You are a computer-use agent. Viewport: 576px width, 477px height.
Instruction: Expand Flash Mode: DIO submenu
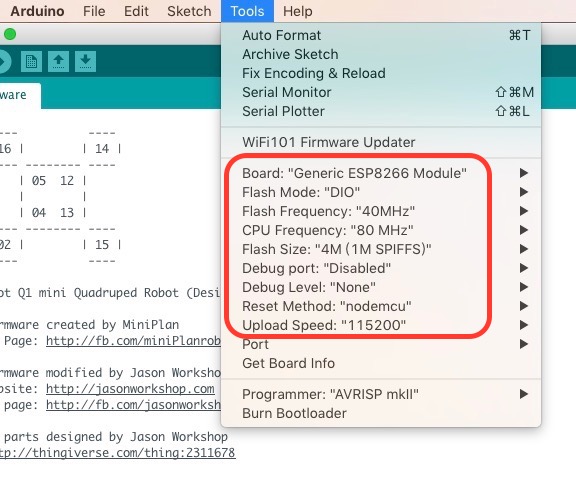tap(381, 192)
